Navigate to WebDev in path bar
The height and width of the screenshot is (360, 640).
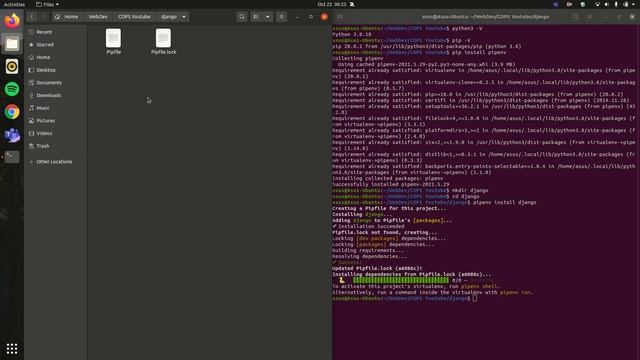[98, 17]
